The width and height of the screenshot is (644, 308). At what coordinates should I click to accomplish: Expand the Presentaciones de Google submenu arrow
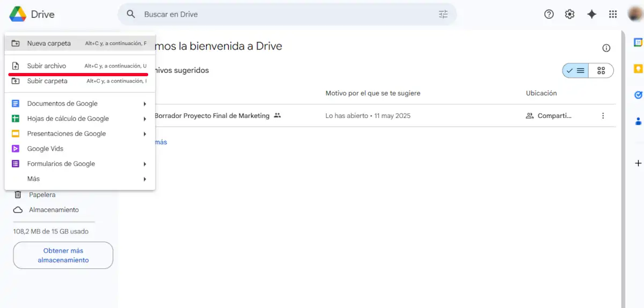[145, 134]
